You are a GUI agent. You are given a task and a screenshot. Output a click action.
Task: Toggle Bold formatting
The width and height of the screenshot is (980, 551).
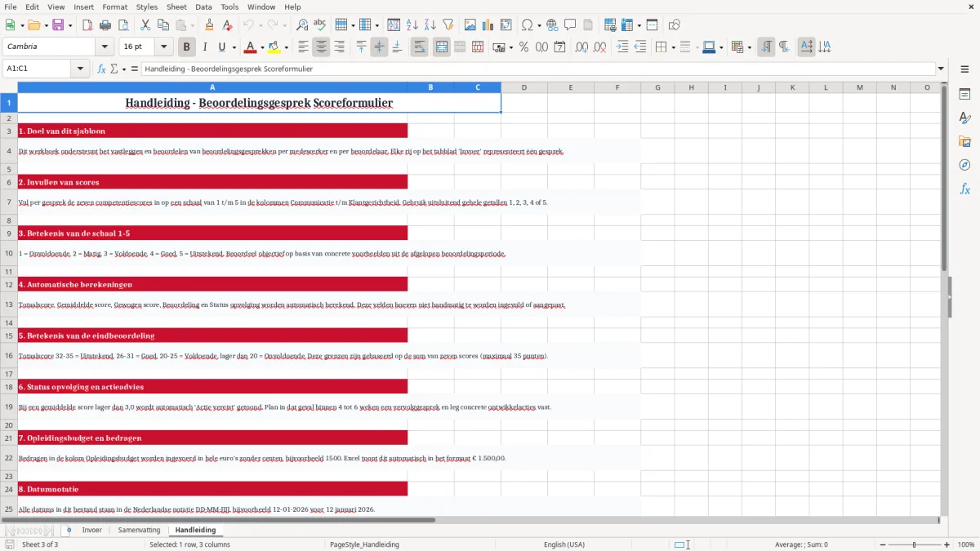click(x=187, y=47)
